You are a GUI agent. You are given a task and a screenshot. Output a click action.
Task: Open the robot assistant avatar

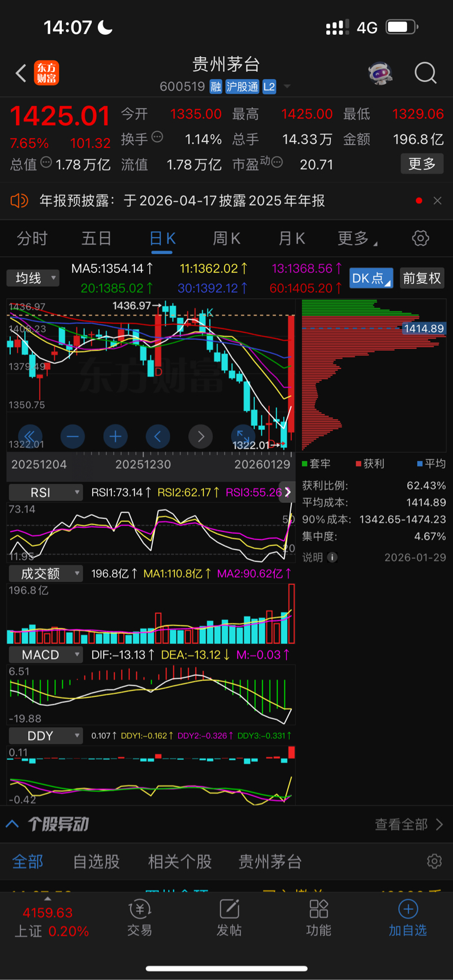(380, 73)
